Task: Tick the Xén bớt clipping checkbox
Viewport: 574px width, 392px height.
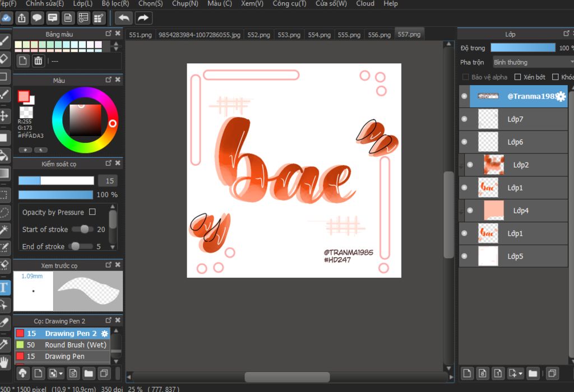Action: 518,77
